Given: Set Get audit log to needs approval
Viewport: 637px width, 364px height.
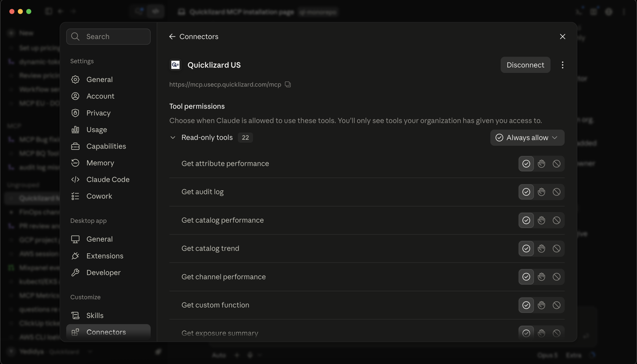Looking at the screenshot, I should coord(541,192).
